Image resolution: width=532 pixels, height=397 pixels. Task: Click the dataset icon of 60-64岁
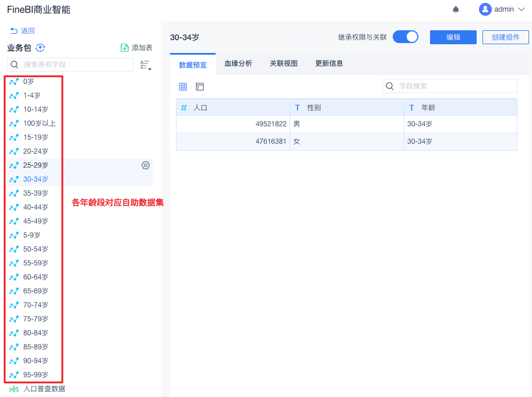[x=14, y=277]
